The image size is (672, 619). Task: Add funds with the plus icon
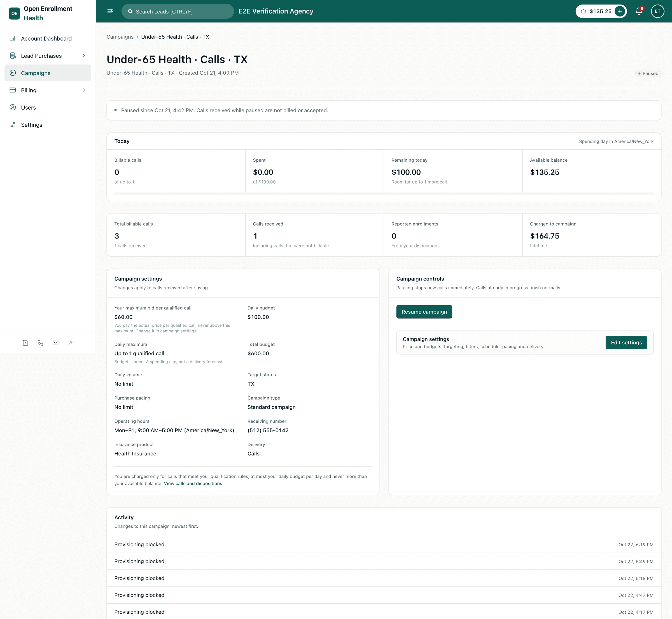(620, 11)
